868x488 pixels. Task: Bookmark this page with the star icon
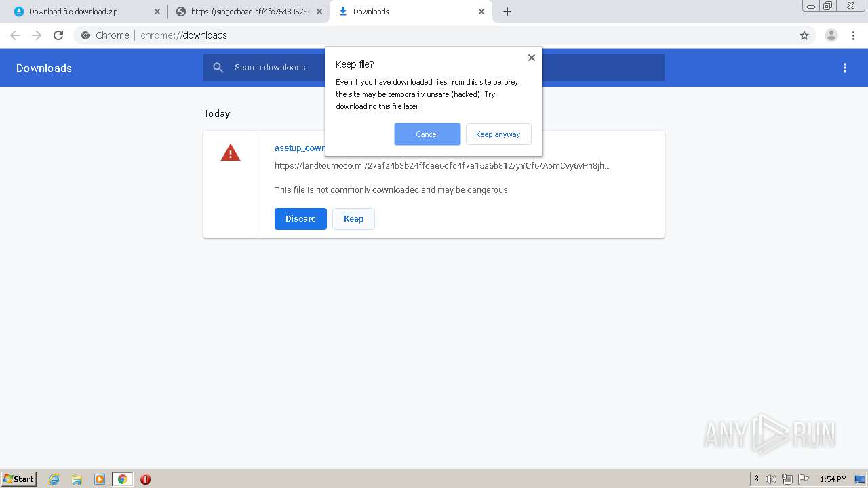[x=804, y=35]
